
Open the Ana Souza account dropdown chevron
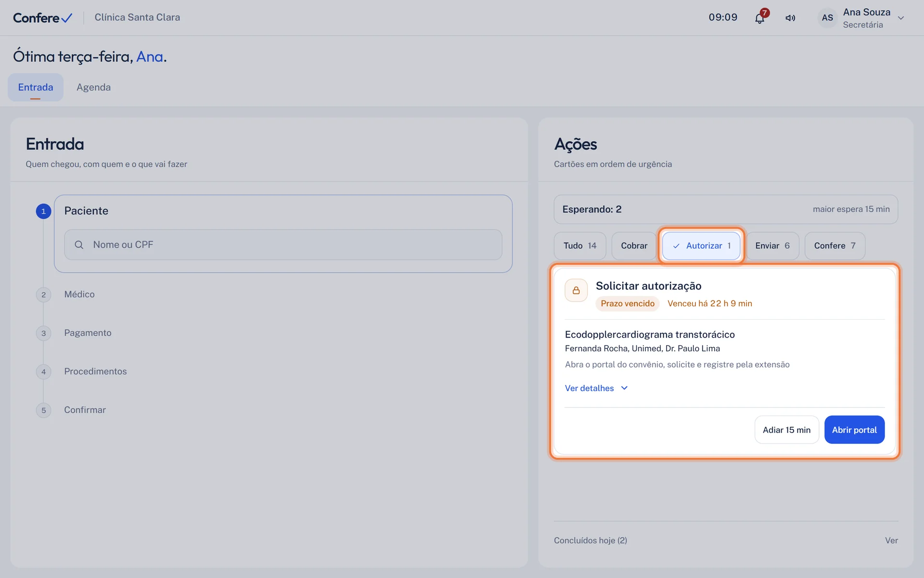coord(901,18)
